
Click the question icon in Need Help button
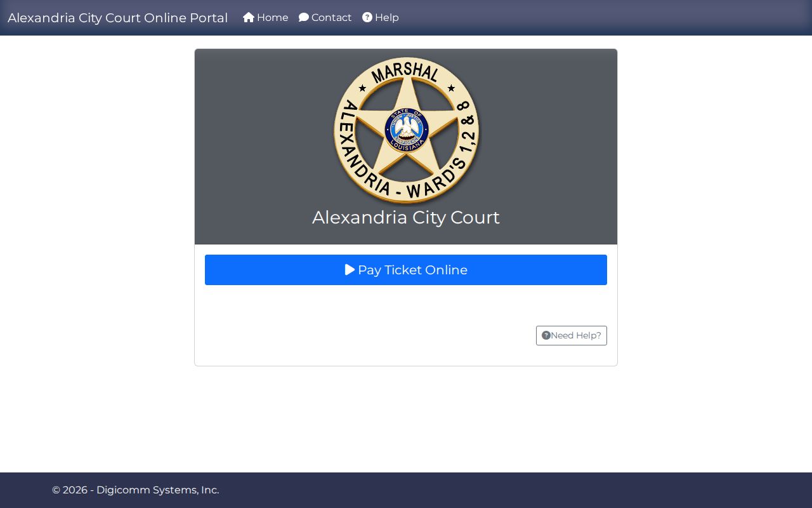[546, 335]
